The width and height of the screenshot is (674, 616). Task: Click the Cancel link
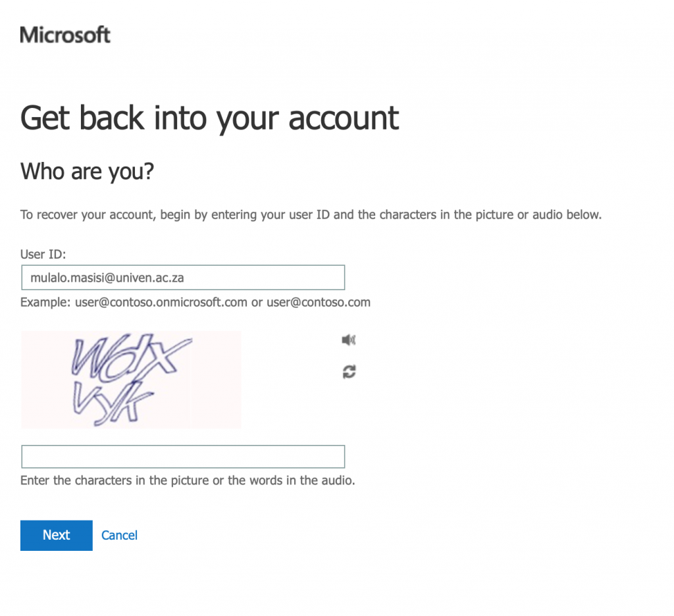(119, 535)
